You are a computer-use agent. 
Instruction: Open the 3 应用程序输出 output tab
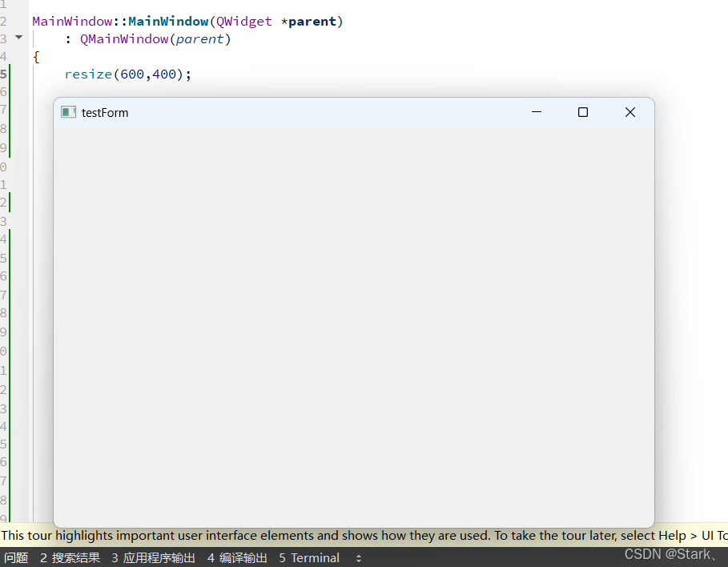click(153, 557)
